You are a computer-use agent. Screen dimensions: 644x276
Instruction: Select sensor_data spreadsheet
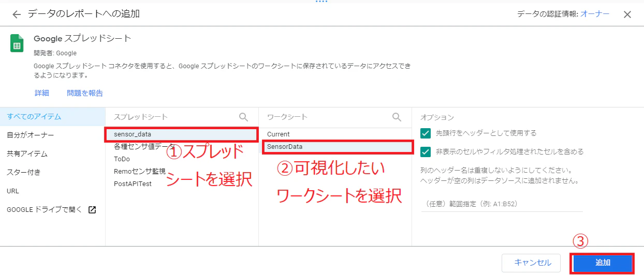point(182,134)
